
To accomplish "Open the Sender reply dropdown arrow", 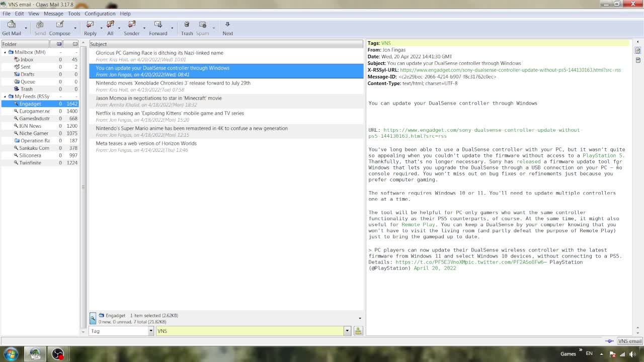I will (x=144, y=28).
